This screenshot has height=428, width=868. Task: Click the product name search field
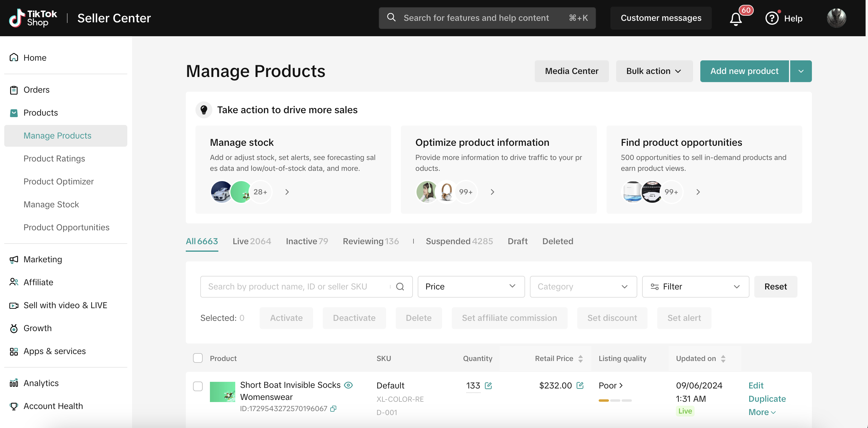coord(296,287)
